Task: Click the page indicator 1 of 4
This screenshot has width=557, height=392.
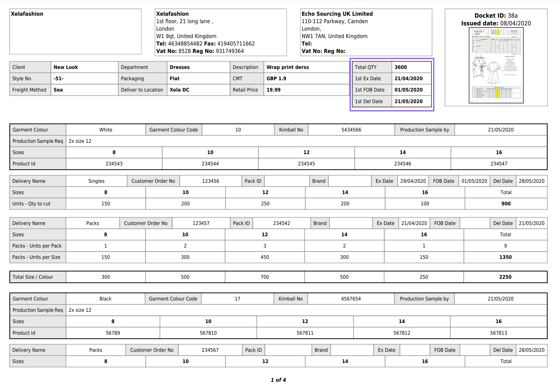Action: coord(278,380)
